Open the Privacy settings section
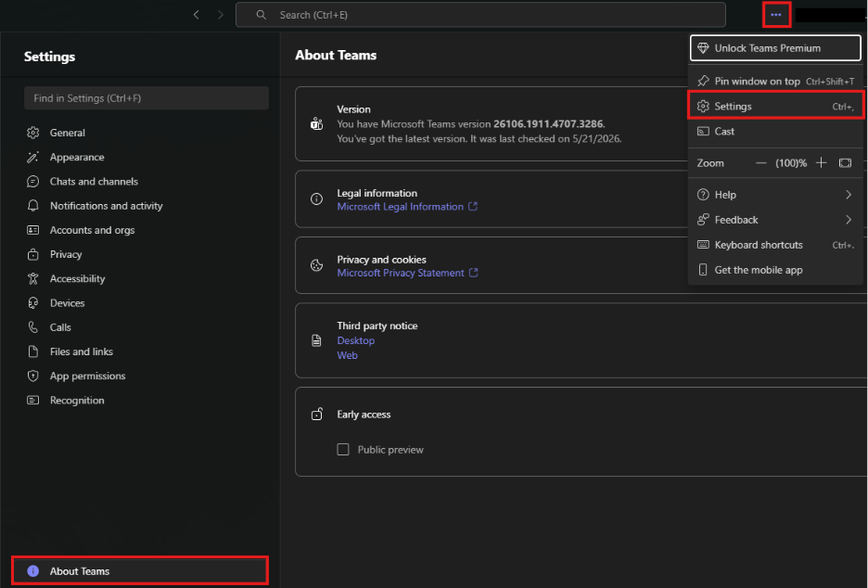 (x=147, y=254)
